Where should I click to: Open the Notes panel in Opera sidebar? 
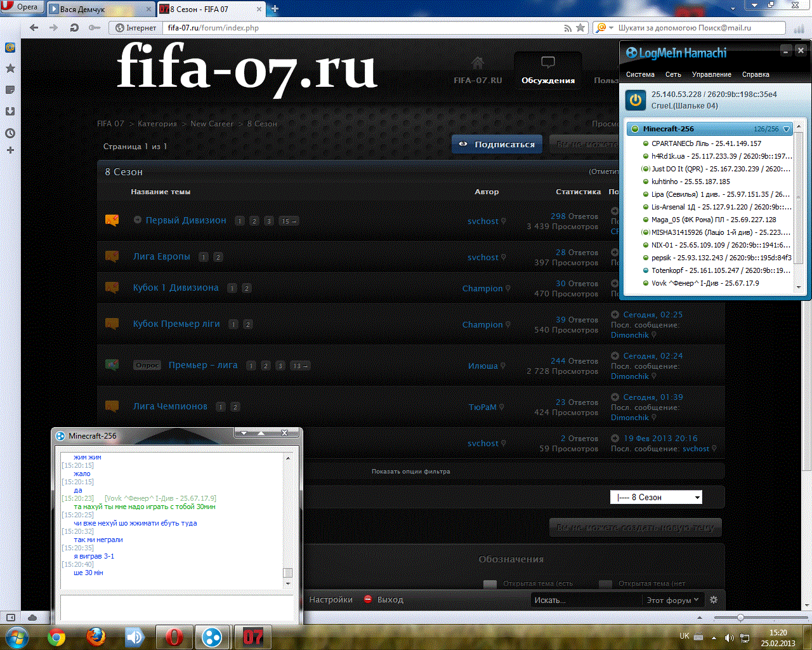pyautogui.click(x=10, y=90)
